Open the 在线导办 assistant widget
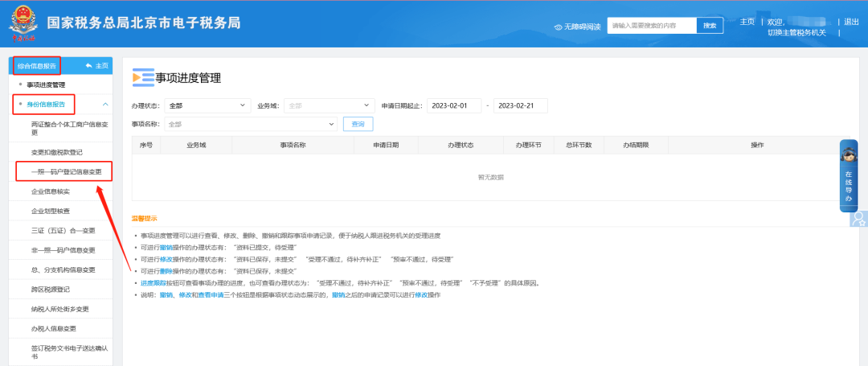This screenshot has height=366, width=868. 849,175
